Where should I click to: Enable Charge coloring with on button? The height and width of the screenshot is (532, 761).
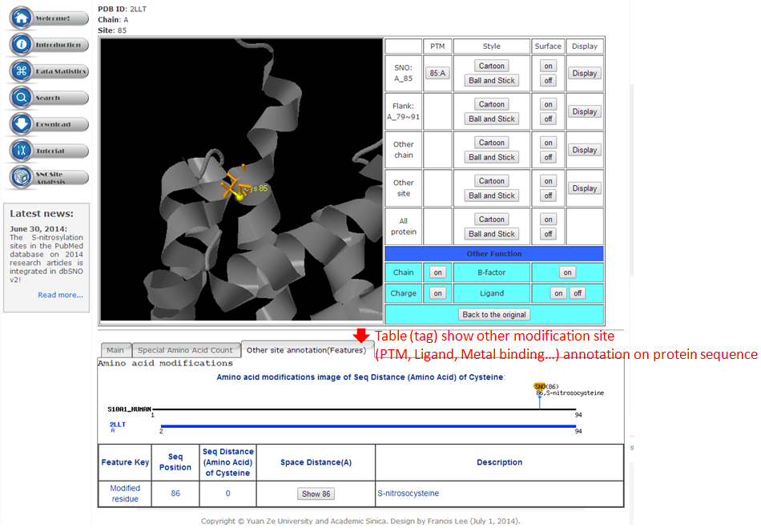point(437,293)
